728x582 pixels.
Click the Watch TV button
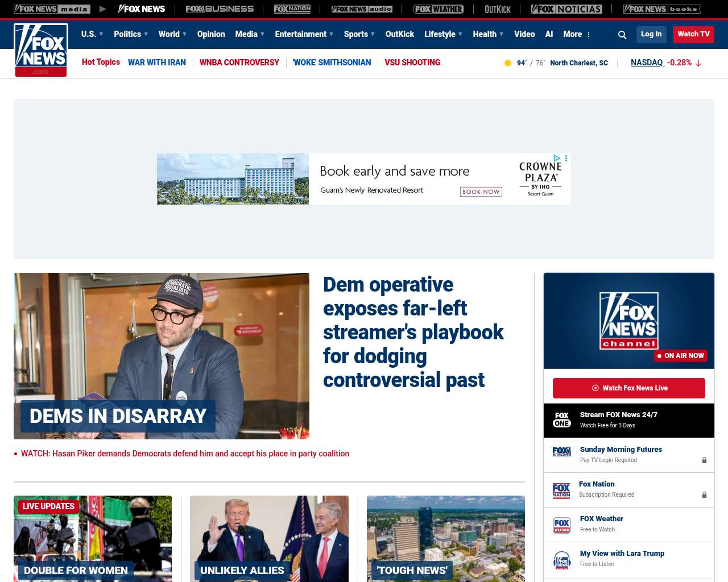point(694,35)
